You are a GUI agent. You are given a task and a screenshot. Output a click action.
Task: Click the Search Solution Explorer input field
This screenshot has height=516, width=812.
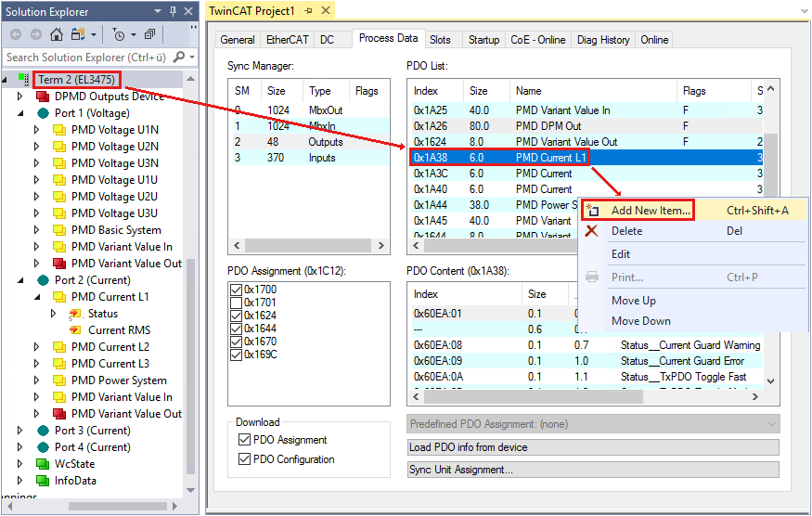pyautogui.click(x=88, y=57)
